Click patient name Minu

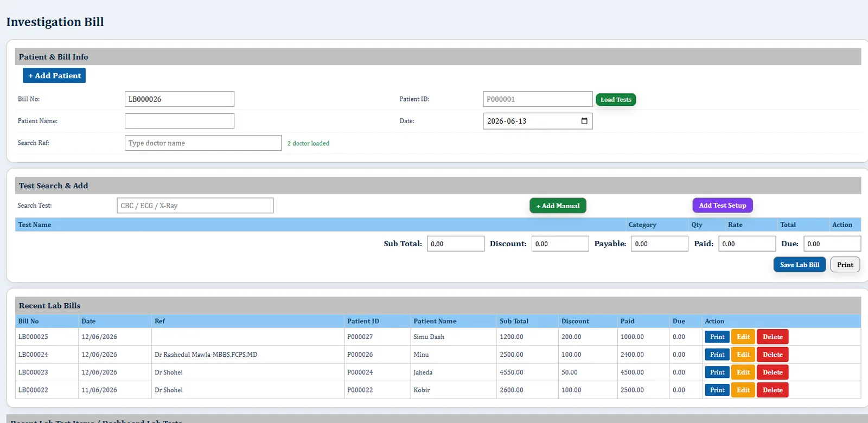tap(421, 355)
